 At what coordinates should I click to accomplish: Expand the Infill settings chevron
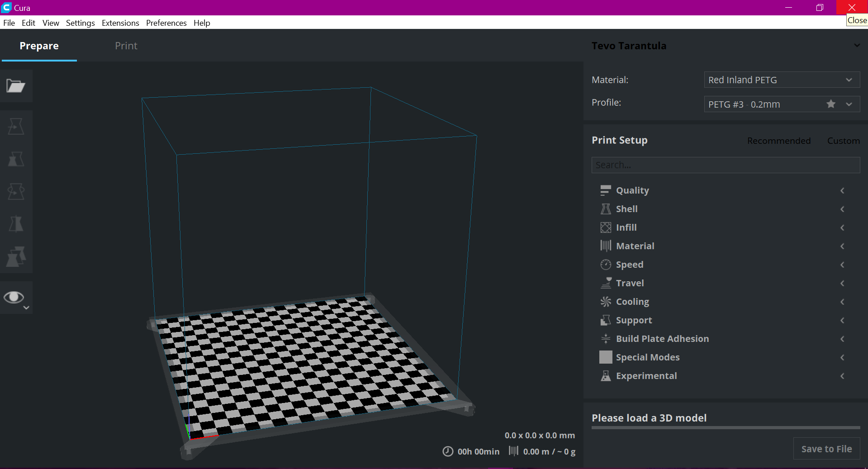click(x=842, y=227)
